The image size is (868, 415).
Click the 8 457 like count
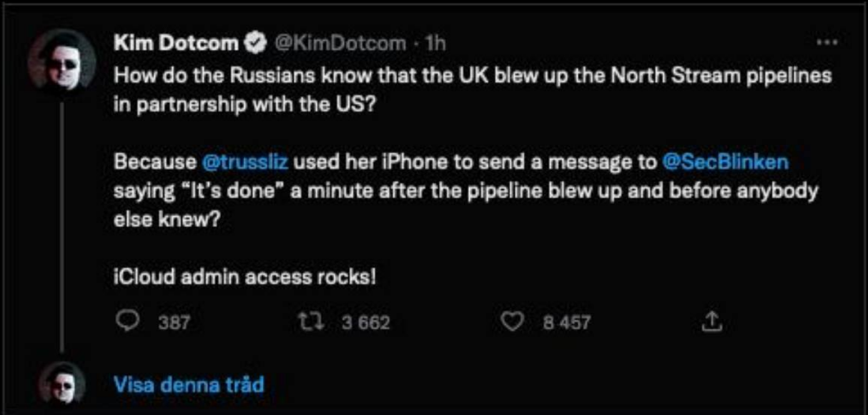pos(566,322)
